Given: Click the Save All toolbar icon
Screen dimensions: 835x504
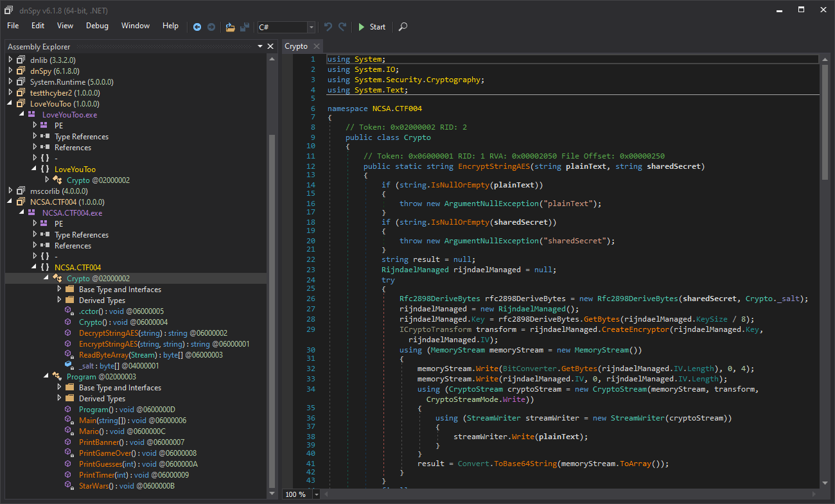Looking at the screenshot, I should (x=245, y=27).
